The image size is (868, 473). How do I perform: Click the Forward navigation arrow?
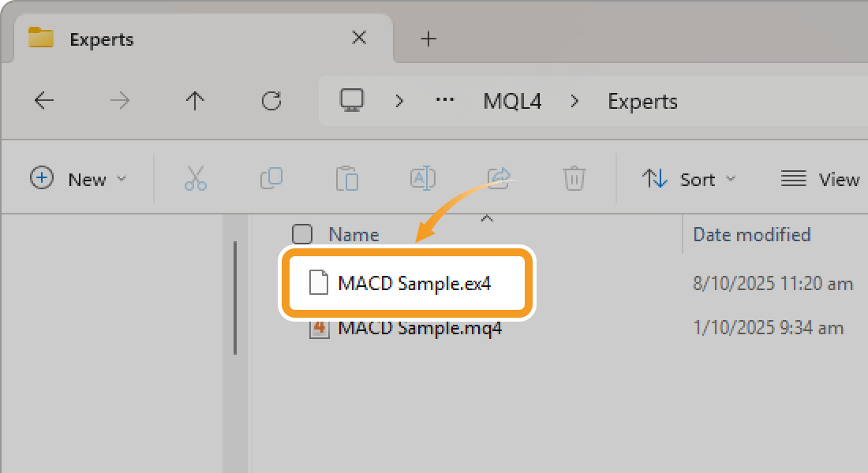[x=119, y=101]
